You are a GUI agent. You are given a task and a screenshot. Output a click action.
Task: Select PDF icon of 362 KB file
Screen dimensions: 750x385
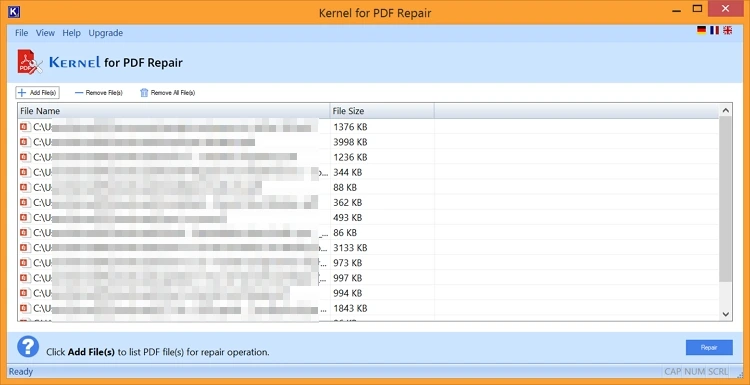25,202
